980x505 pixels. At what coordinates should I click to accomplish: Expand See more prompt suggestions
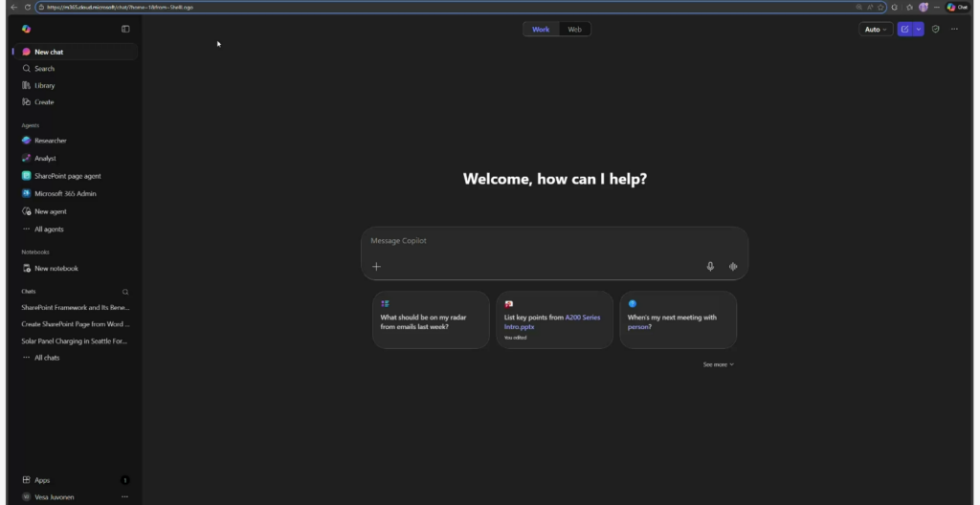pos(718,364)
